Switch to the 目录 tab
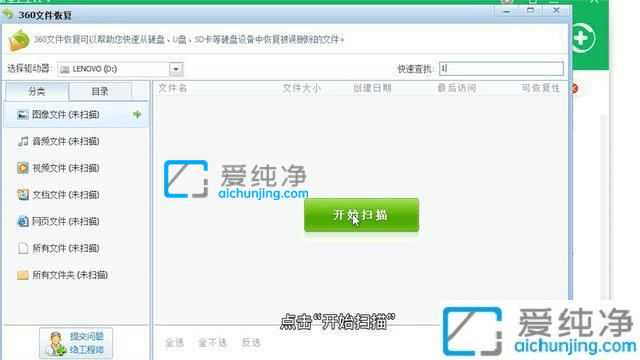This screenshot has height=360, width=640. (100, 91)
